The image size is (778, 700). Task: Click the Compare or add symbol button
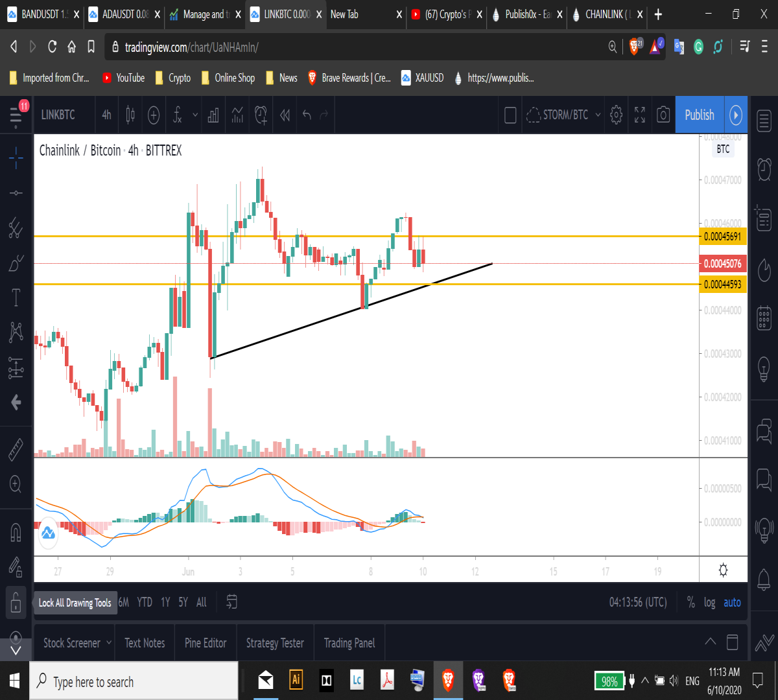(x=154, y=115)
